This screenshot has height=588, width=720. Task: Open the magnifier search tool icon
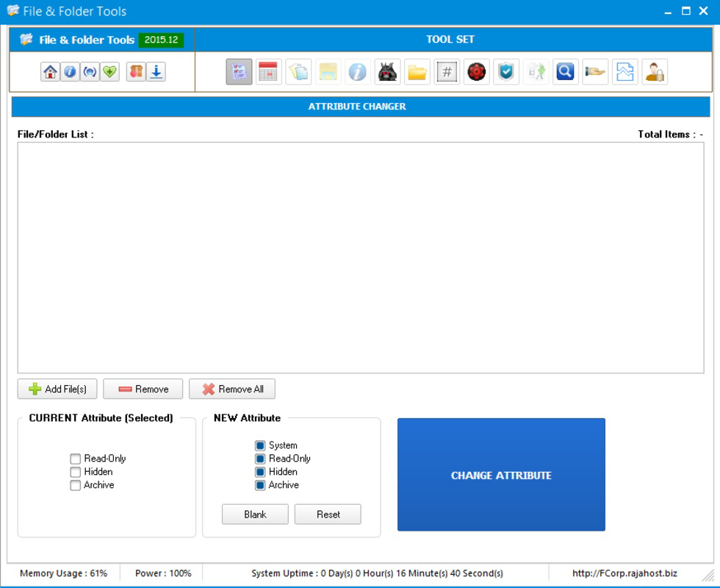[565, 71]
